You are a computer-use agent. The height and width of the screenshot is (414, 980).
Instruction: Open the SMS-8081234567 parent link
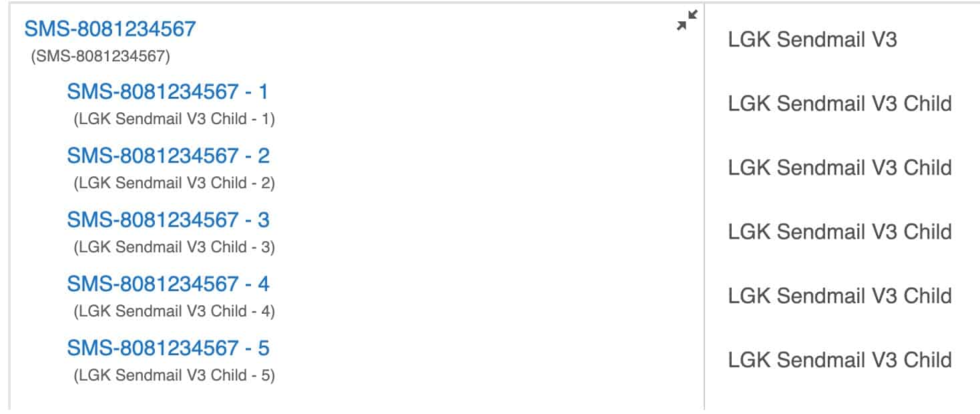coord(110,29)
